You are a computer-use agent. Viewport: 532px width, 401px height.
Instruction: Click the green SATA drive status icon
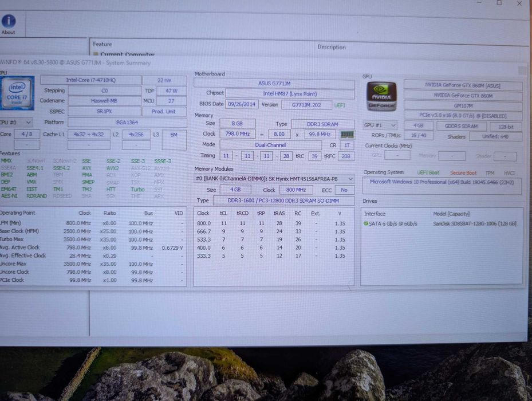[x=366, y=223]
